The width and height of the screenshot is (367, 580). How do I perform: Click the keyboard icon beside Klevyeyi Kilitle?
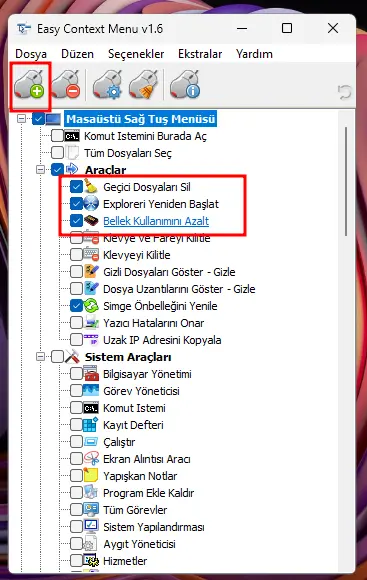pyautogui.click(x=91, y=255)
